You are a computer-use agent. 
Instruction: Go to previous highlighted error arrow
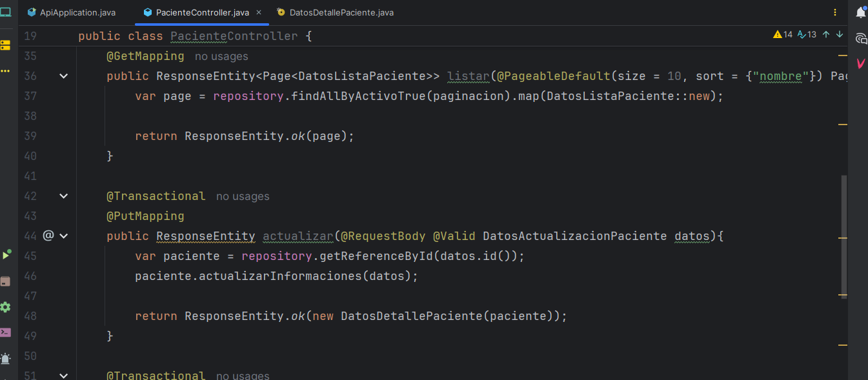[x=825, y=35]
